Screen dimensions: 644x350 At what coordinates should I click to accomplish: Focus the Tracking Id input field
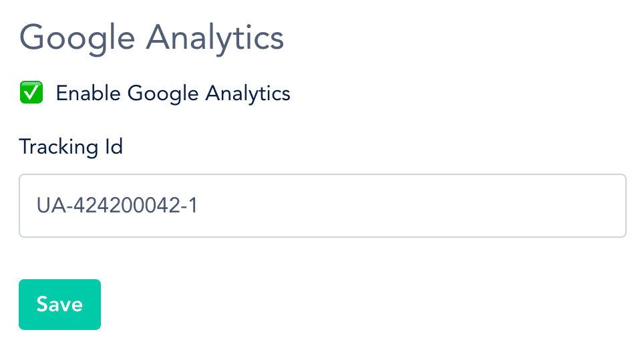pyautogui.click(x=323, y=206)
